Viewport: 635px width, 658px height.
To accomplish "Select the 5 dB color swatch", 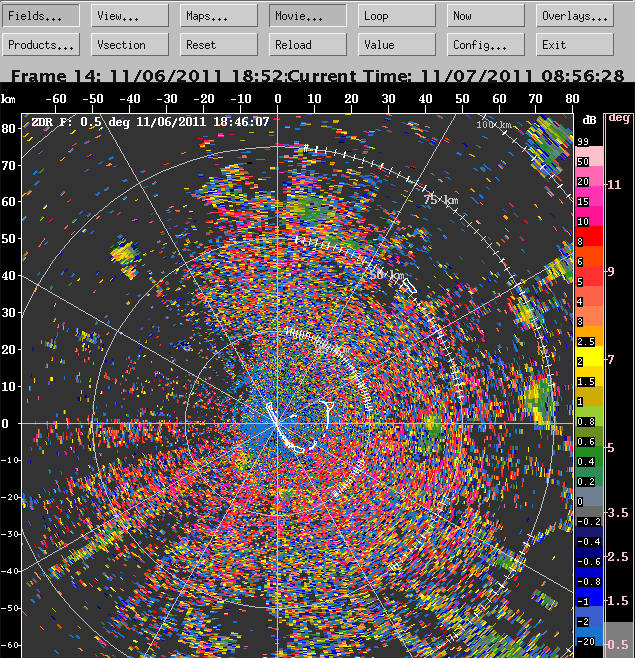I will pos(589,277).
